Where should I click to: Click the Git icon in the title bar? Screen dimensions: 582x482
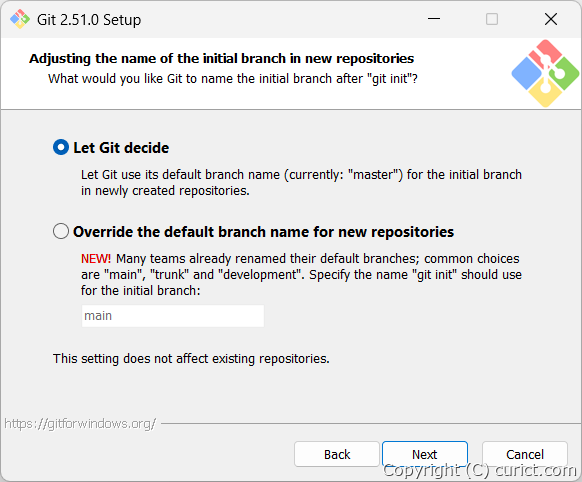(x=20, y=19)
